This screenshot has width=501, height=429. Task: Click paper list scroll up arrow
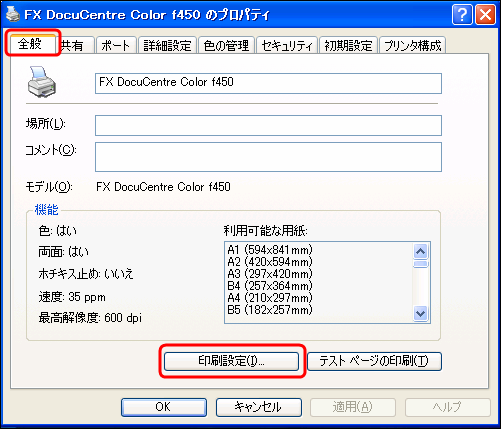pyautogui.click(x=421, y=252)
